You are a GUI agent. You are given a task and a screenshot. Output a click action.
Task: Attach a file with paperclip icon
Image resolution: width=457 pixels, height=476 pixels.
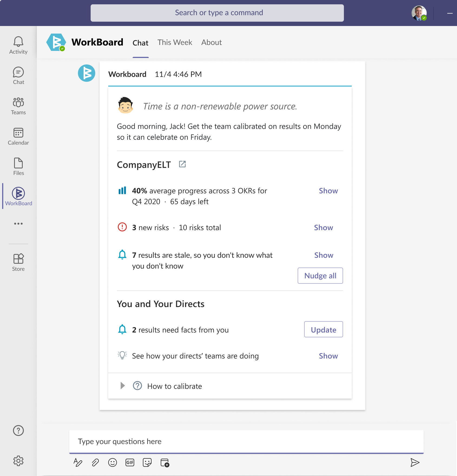coord(95,462)
